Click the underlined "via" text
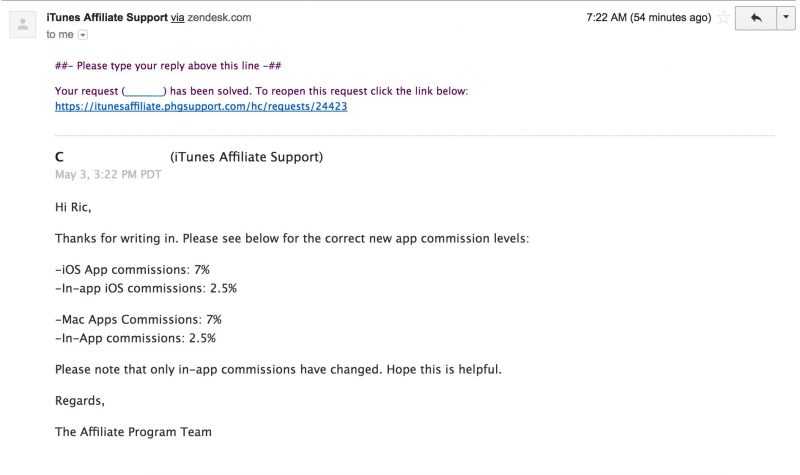Image resolution: width=800 pixels, height=475 pixels. point(178,17)
